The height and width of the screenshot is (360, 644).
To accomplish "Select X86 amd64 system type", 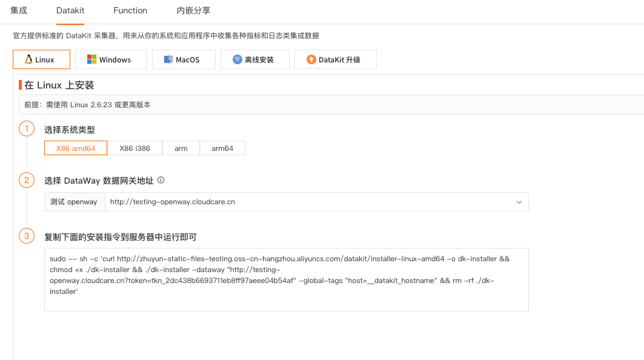I will coord(76,148).
